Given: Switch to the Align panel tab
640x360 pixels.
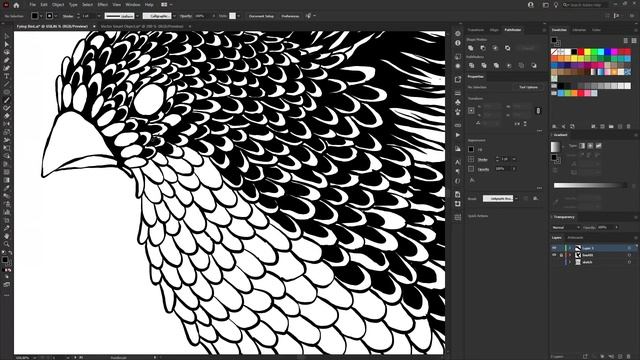Looking at the screenshot, I should pyautogui.click(x=494, y=30).
